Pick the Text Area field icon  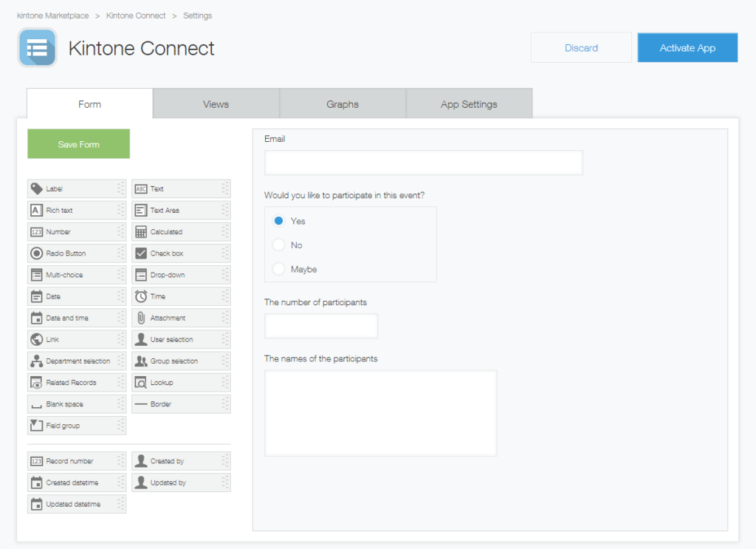point(141,211)
